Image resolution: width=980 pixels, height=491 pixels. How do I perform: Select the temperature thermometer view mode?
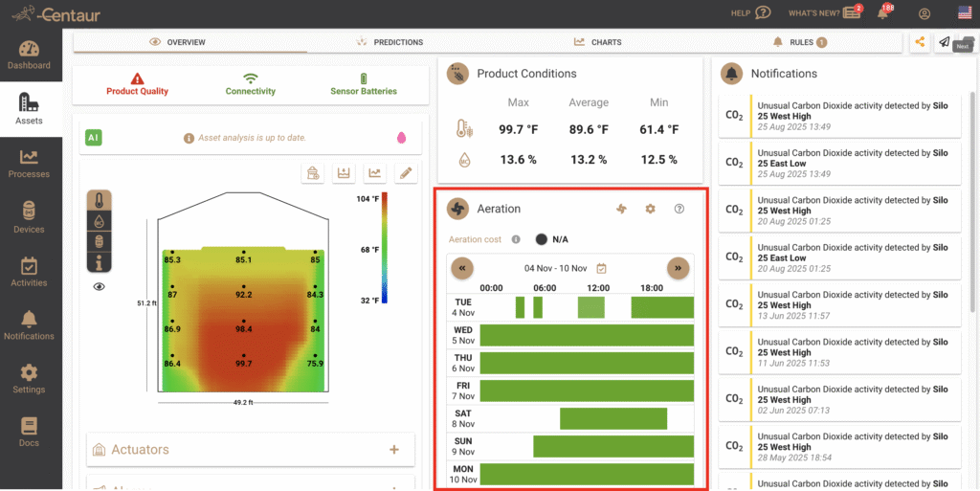click(x=100, y=200)
